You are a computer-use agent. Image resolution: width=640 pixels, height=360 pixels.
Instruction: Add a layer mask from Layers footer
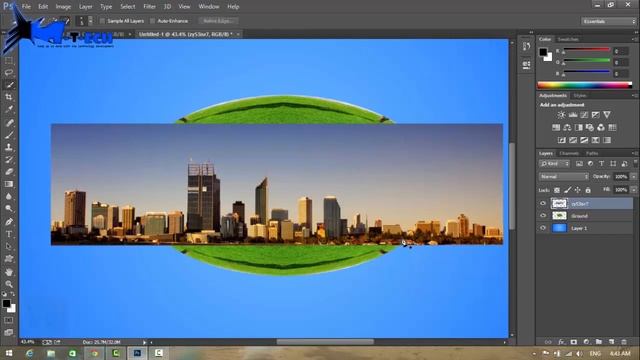[573, 342]
